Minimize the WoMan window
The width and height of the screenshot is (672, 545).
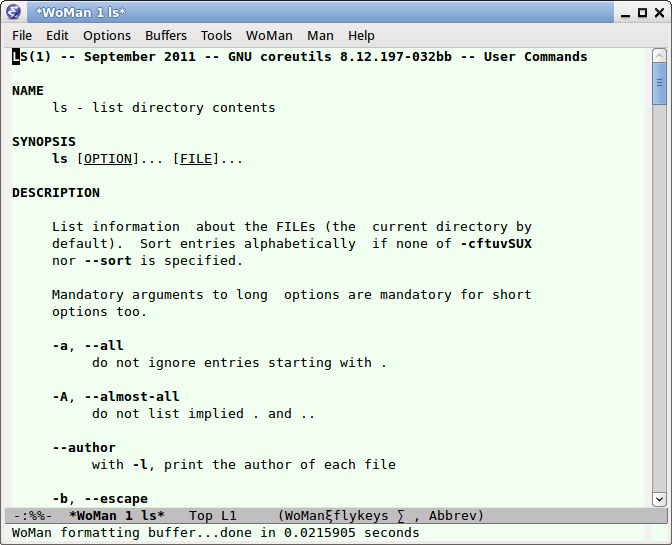[x=625, y=13]
